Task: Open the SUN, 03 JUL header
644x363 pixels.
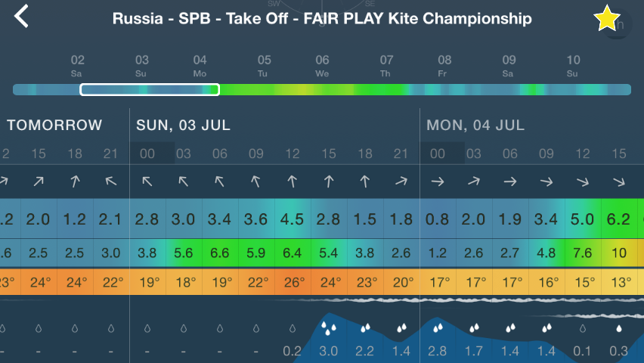Action: coord(183,125)
